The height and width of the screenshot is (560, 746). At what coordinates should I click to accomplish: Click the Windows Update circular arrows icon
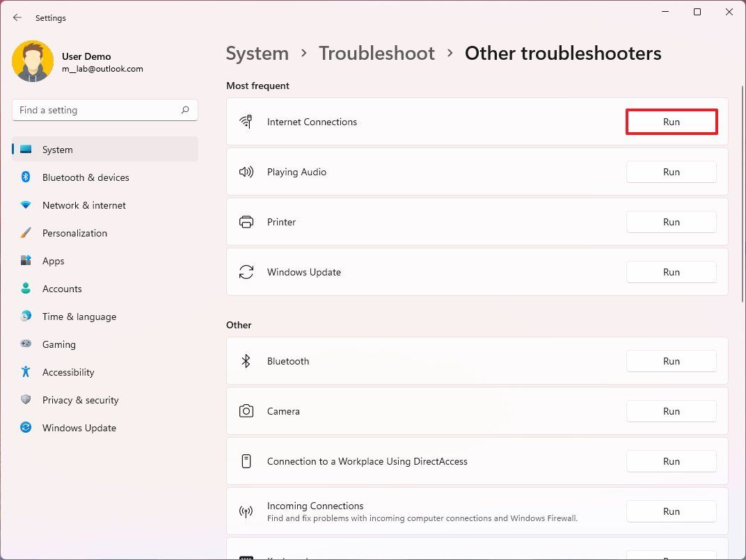pyautogui.click(x=246, y=272)
